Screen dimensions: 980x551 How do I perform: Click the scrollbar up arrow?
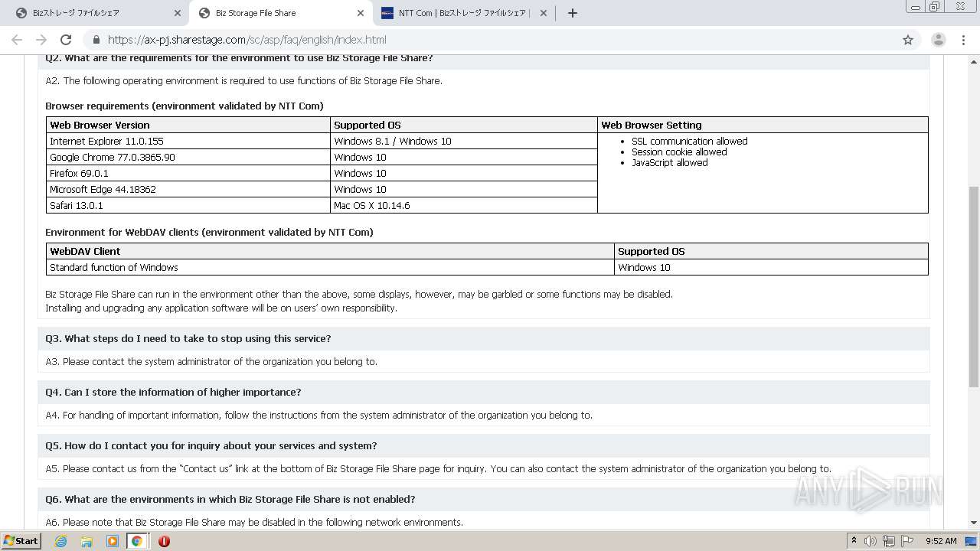(x=974, y=60)
